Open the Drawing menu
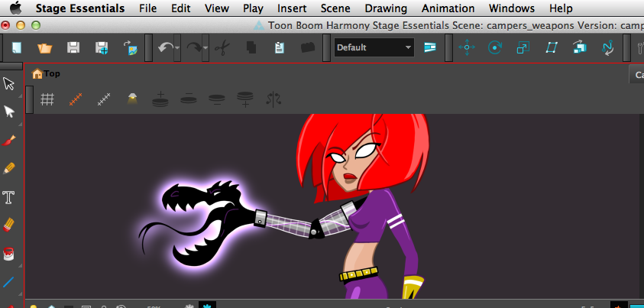Viewport: 644px width, 308px height. 386,8
